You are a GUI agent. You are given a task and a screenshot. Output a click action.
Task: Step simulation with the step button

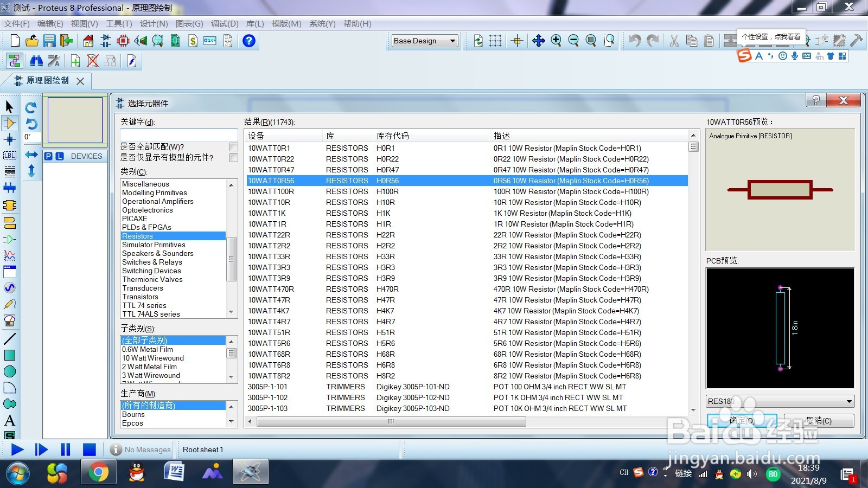(41, 450)
